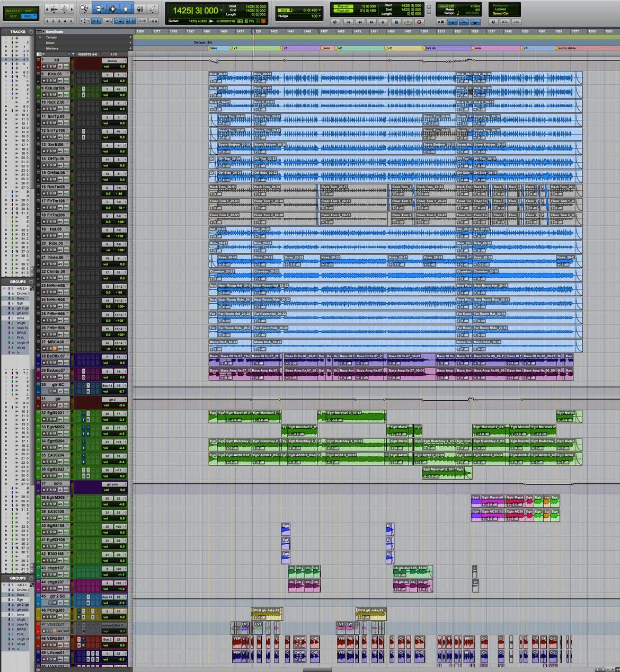Enable Shuffle edit mode
Image resolution: width=620 pixels, height=672 pixels.
click(x=13, y=11)
